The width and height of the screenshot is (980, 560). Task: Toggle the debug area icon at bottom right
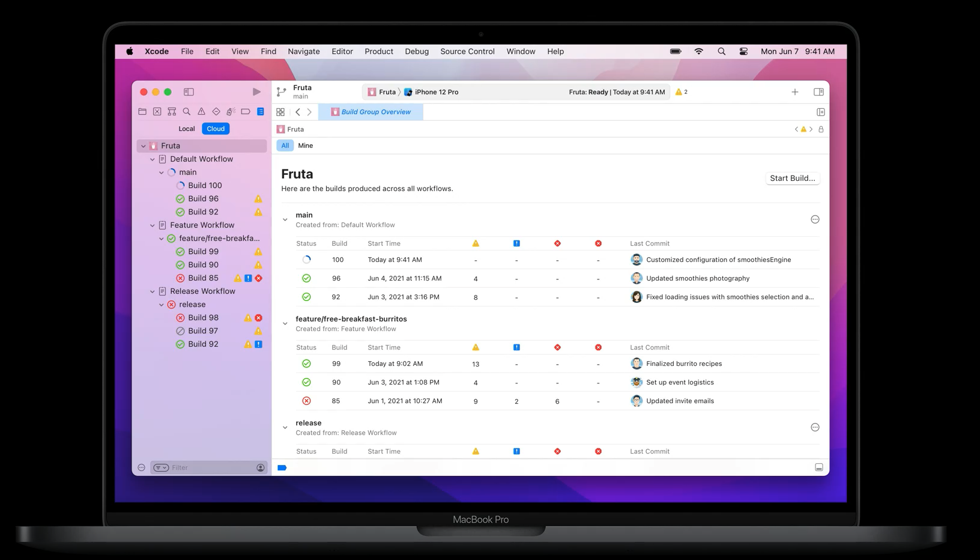click(818, 467)
